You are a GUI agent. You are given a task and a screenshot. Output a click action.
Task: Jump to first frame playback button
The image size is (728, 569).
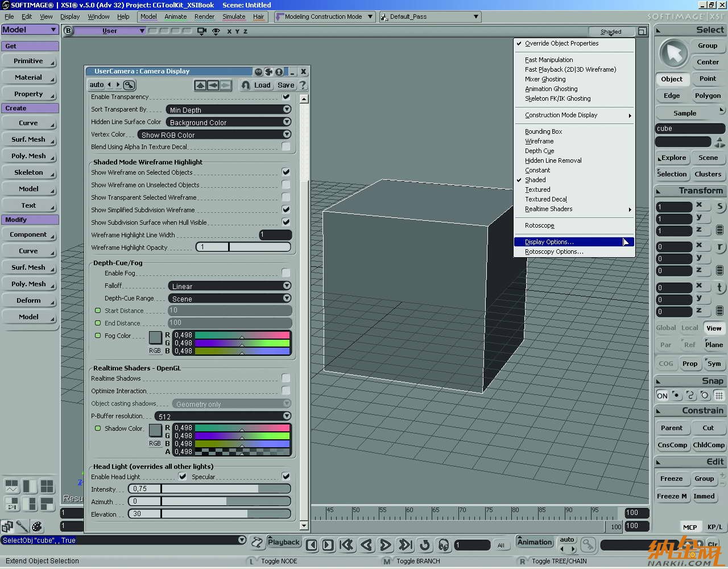click(x=346, y=545)
